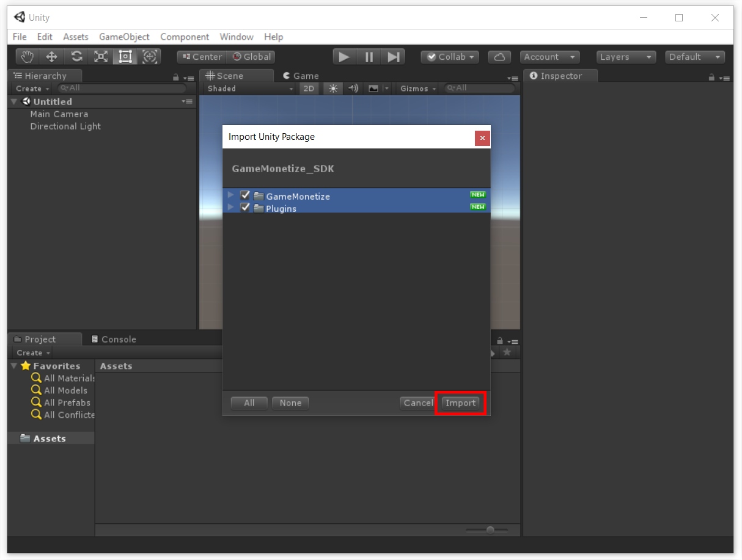Click the Import button

coord(460,403)
